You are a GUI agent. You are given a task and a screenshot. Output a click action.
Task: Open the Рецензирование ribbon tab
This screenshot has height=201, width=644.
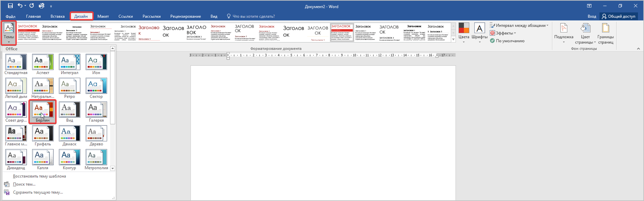point(185,17)
